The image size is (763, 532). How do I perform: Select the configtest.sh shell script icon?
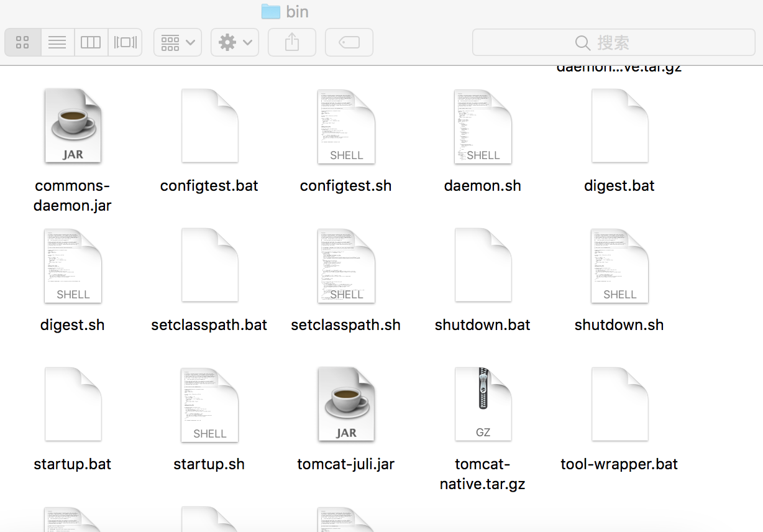click(346, 126)
